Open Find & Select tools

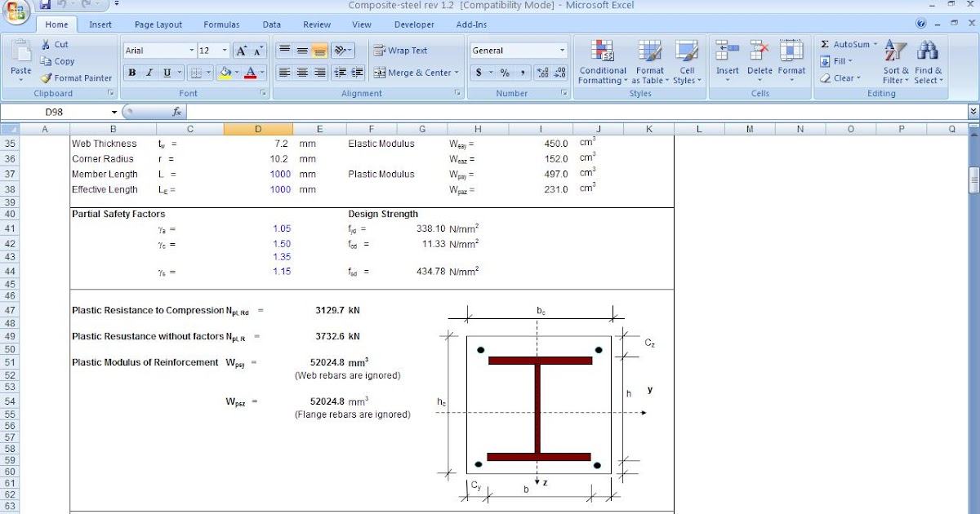click(929, 61)
